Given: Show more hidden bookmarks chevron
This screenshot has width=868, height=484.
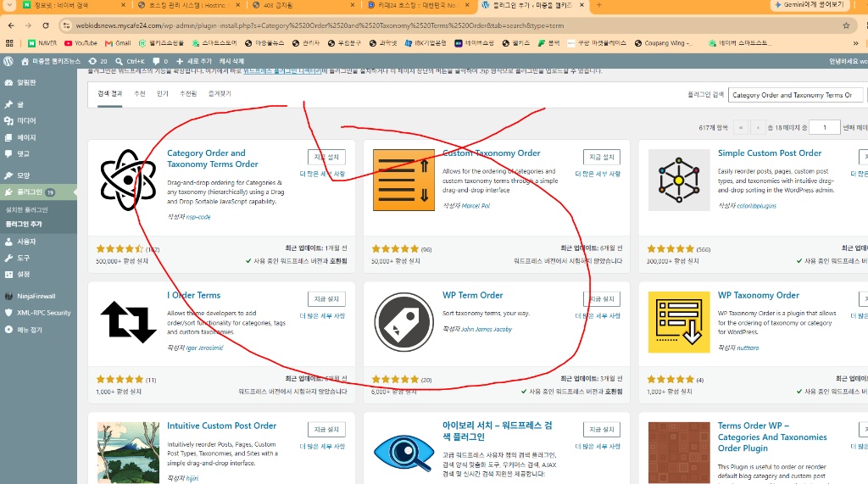Looking at the screenshot, I should click(856, 42).
